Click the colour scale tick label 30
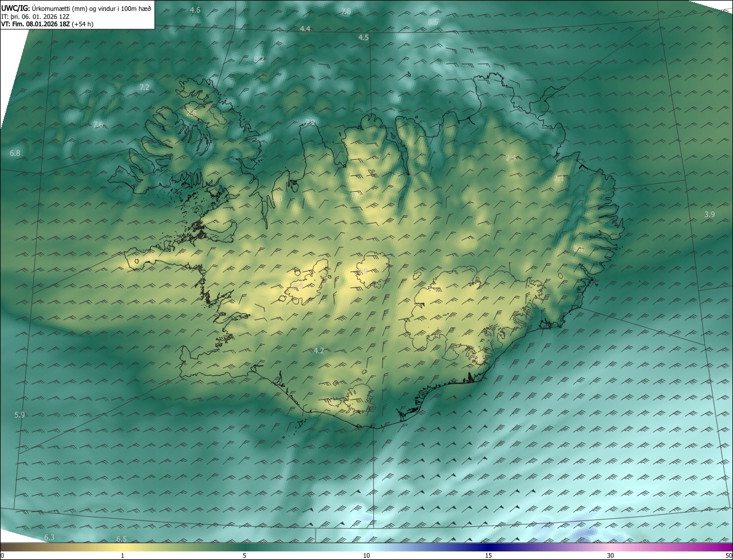 coord(610,555)
